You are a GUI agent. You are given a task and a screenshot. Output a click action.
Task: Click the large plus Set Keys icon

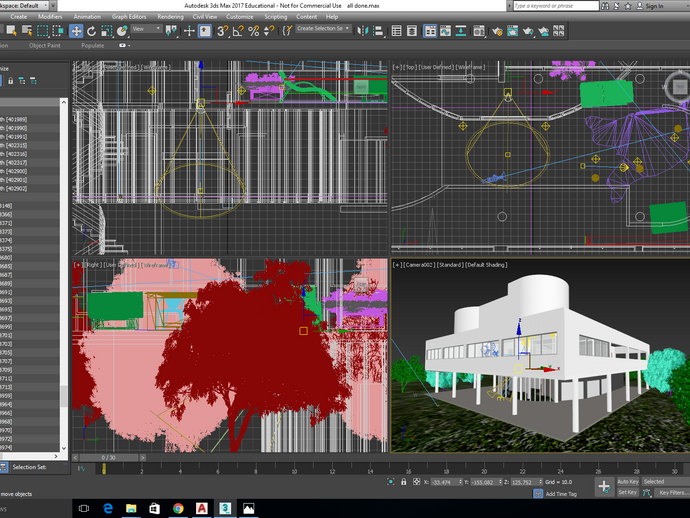[603, 487]
